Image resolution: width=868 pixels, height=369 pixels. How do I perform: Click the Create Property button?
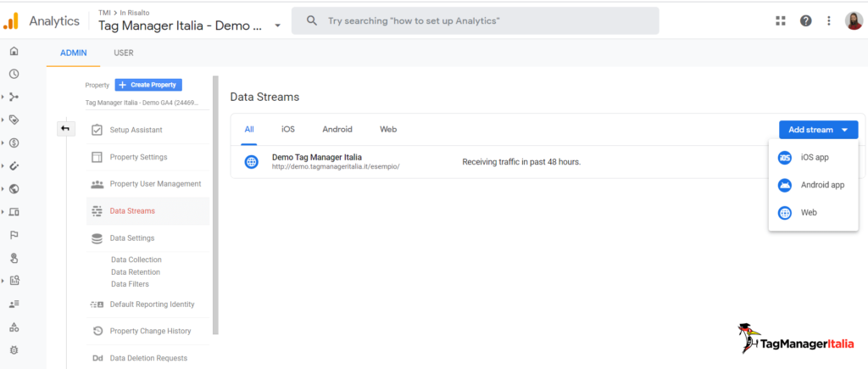(x=148, y=85)
